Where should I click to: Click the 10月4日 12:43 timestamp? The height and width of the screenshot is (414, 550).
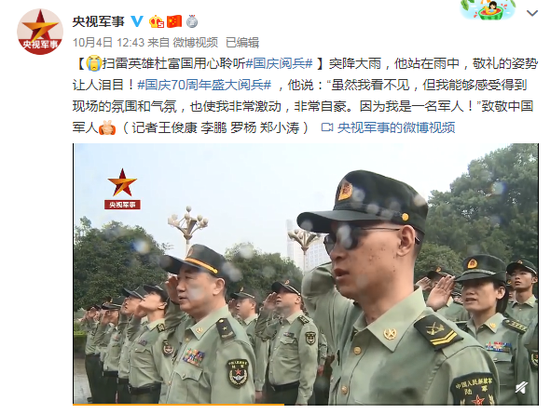click(108, 42)
